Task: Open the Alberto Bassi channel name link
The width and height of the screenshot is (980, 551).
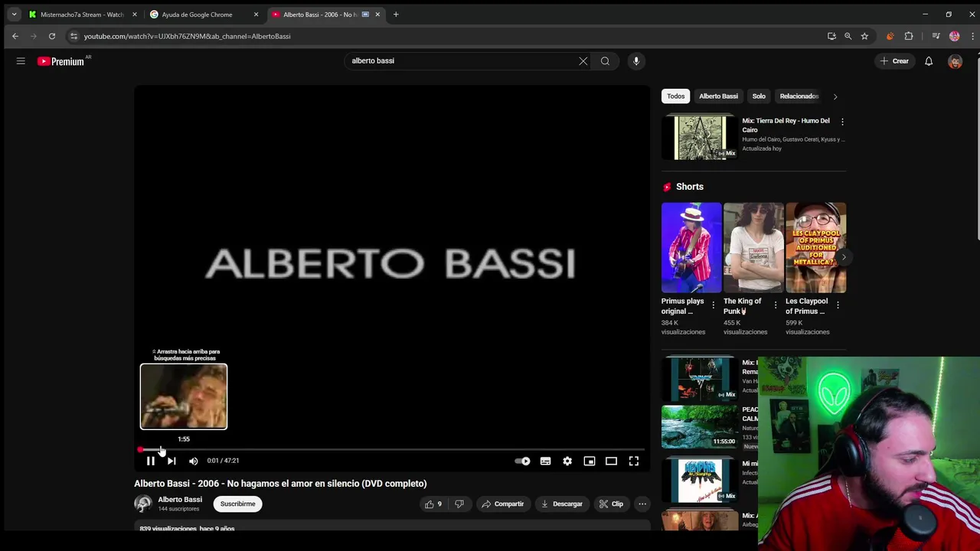Action: click(x=180, y=500)
